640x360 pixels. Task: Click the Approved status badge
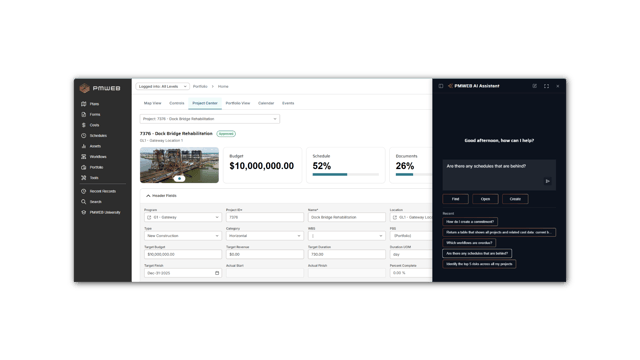226,133
